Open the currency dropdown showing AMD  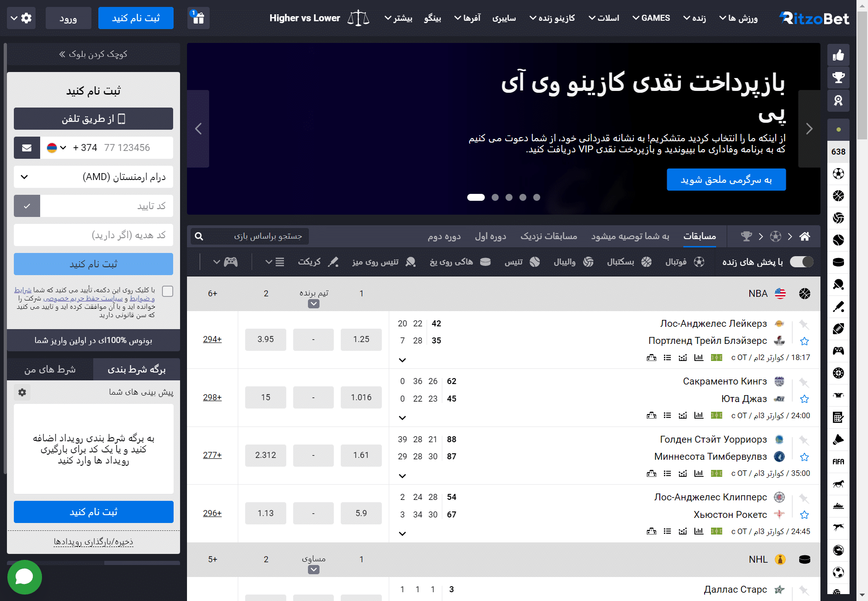93,177
